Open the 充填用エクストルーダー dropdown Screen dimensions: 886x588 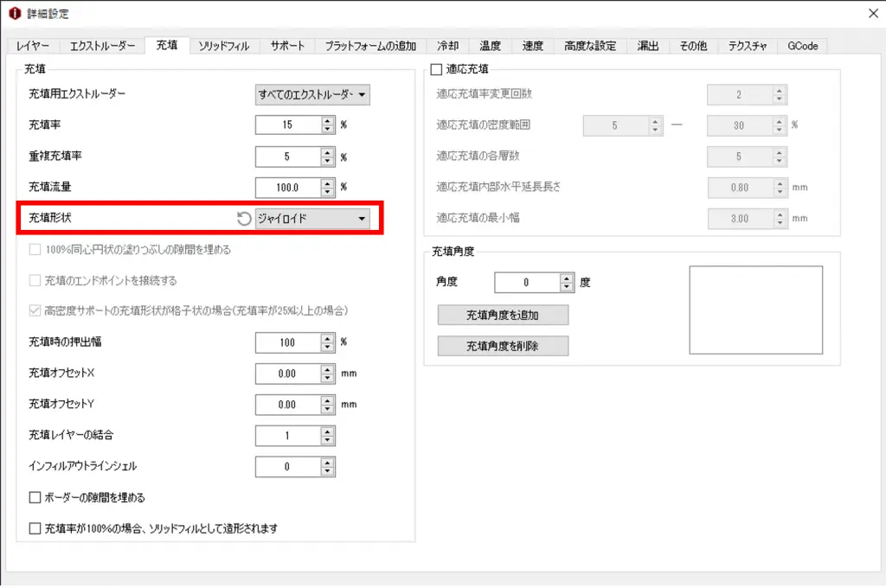[x=312, y=94]
